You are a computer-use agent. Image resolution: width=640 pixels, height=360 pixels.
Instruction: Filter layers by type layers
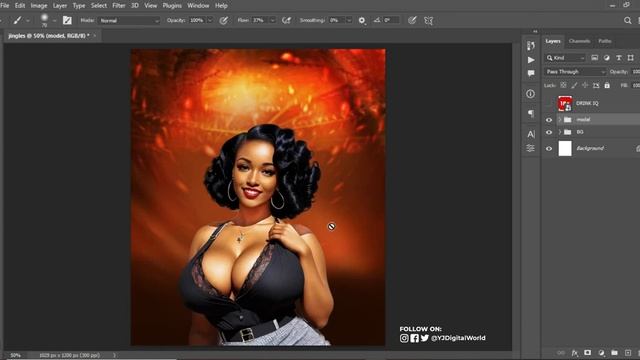coord(619,58)
